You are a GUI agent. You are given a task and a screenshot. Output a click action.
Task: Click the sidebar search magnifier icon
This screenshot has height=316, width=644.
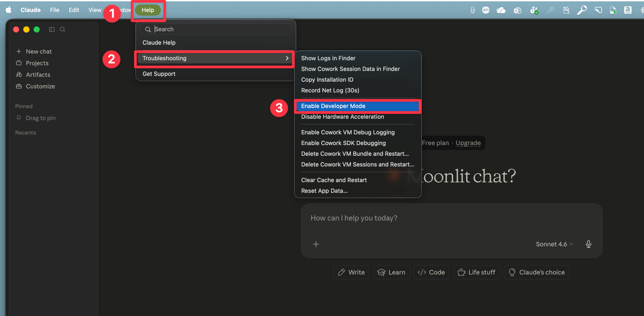click(63, 29)
